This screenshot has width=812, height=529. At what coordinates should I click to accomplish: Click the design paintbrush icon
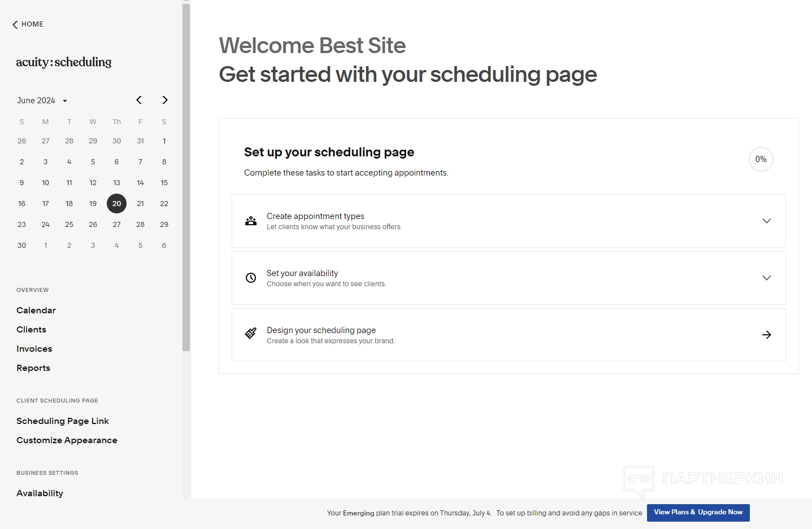(251, 334)
